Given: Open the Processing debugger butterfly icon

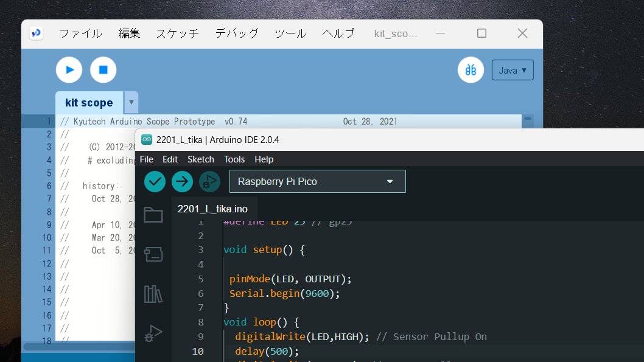Looking at the screenshot, I should coord(471,70).
